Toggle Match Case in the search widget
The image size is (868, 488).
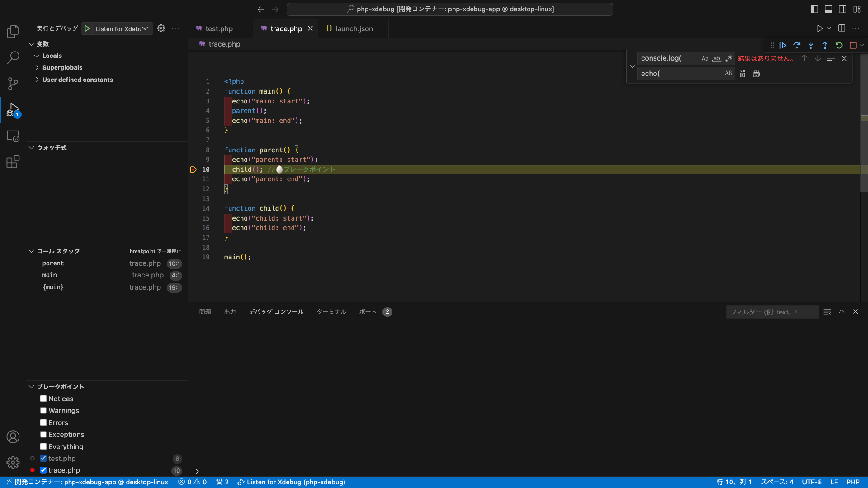705,58
